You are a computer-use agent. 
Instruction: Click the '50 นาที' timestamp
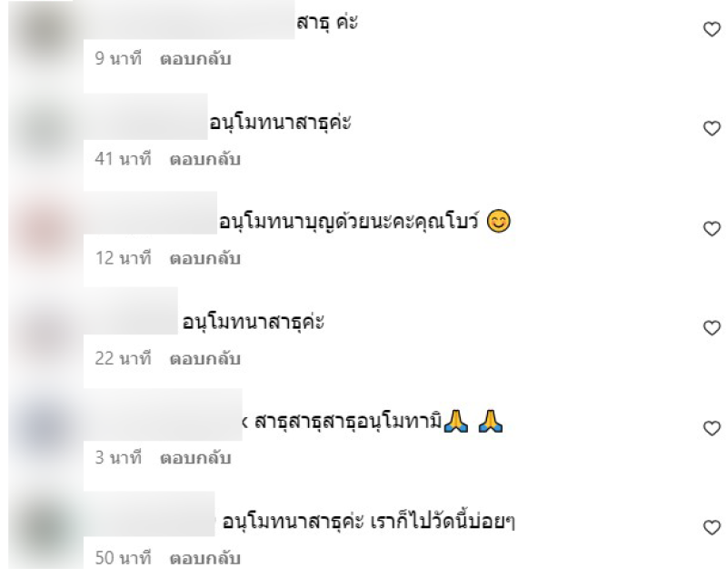(123, 558)
